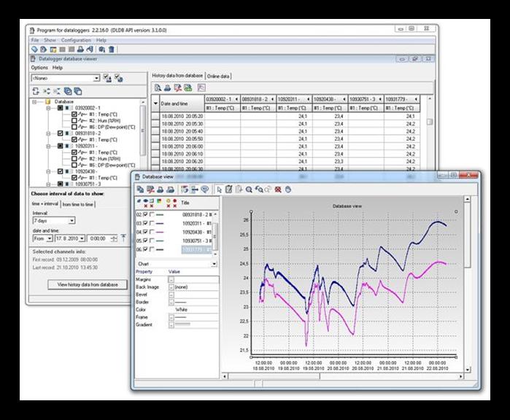Click the Border property ellipsis button

click(x=171, y=302)
